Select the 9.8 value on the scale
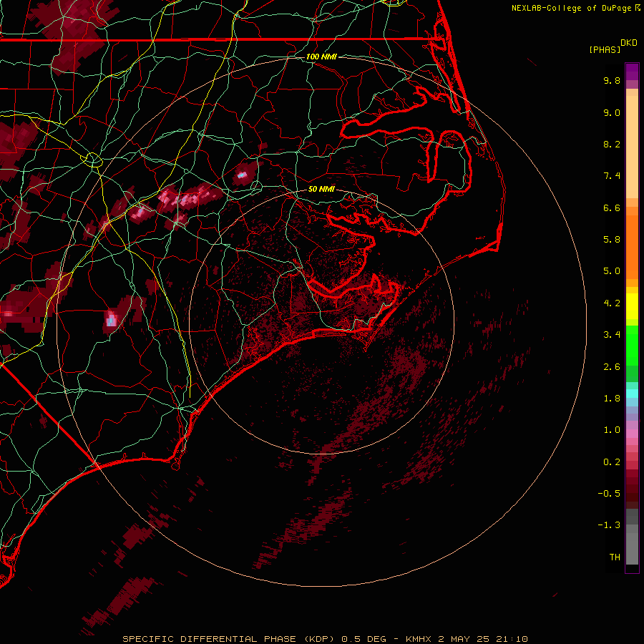644x644 pixels. (x=612, y=80)
